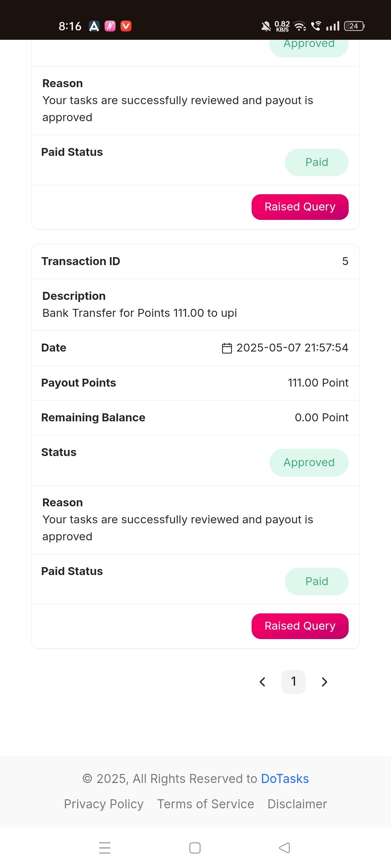This screenshot has height=868, width=391.
Task: Go to the next page arrow
Action: click(324, 682)
